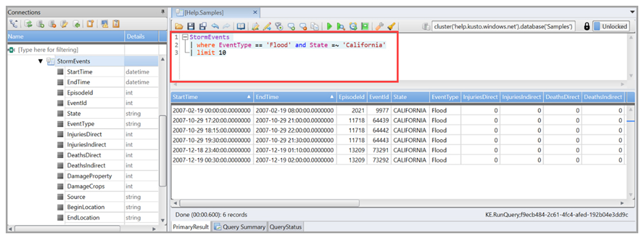The width and height of the screenshot is (644, 239).
Task: Click the connection tree icon in Connections toolbar
Action: point(14,24)
